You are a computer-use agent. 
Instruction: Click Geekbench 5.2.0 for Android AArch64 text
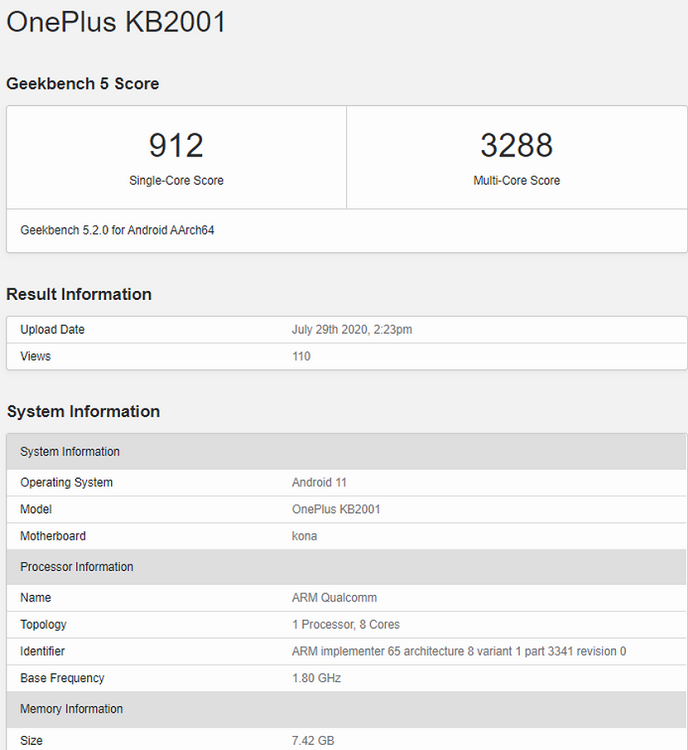pos(117,230)
